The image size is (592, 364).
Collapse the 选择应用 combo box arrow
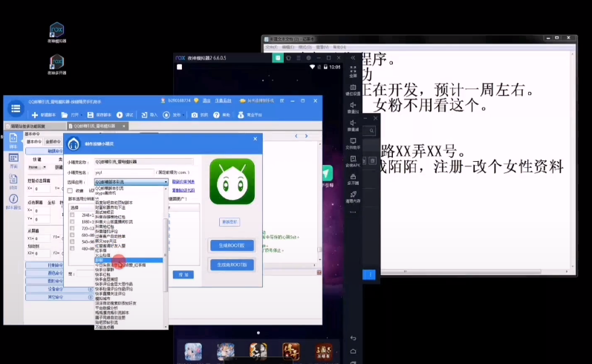pos(166,182)
